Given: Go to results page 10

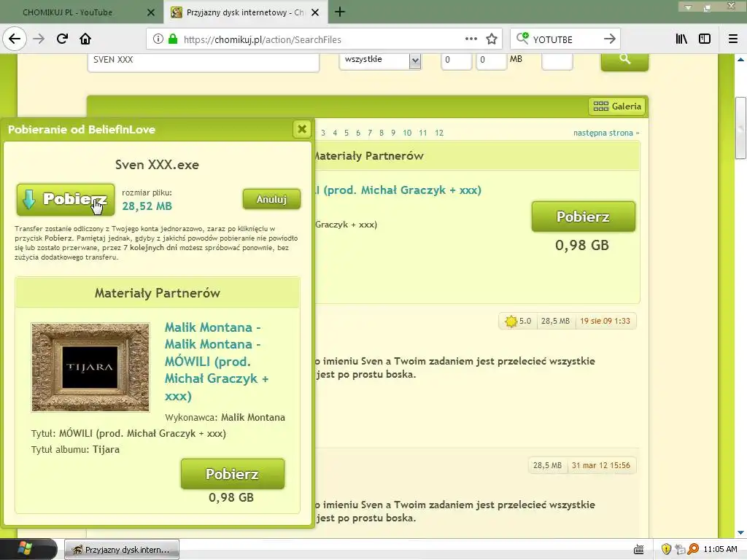Looking at the screenshot, I should tap(407, 133).
